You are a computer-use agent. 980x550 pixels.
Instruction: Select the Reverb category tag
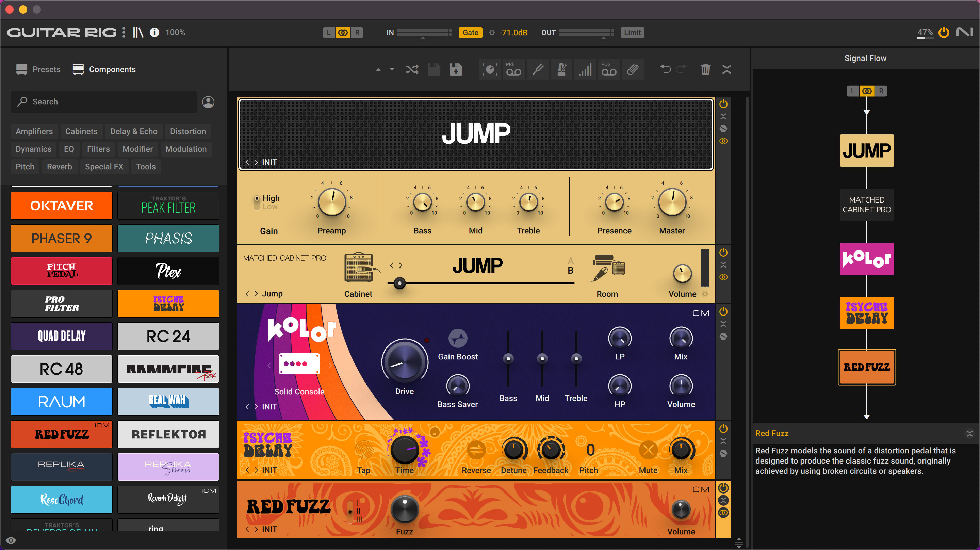pos(59,167)
